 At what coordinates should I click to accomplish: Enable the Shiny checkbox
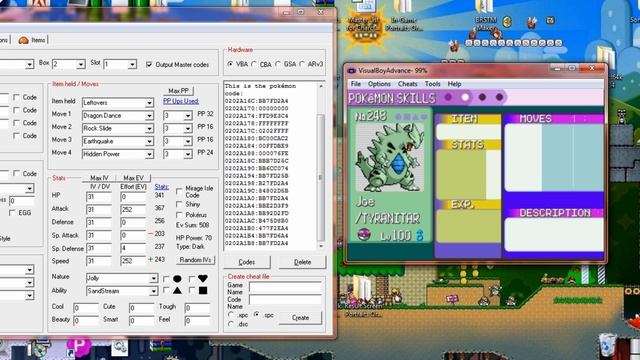(x=179, y=204)
